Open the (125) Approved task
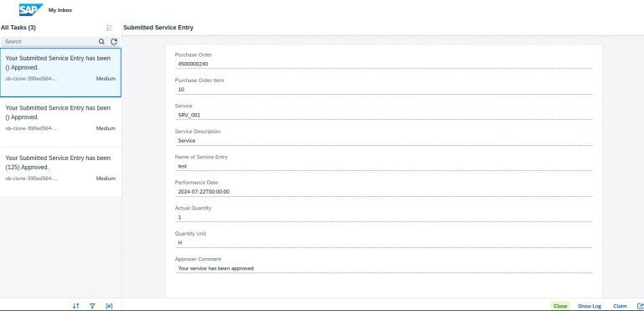This screenshot has width=644, height=311. coord(60,172)
